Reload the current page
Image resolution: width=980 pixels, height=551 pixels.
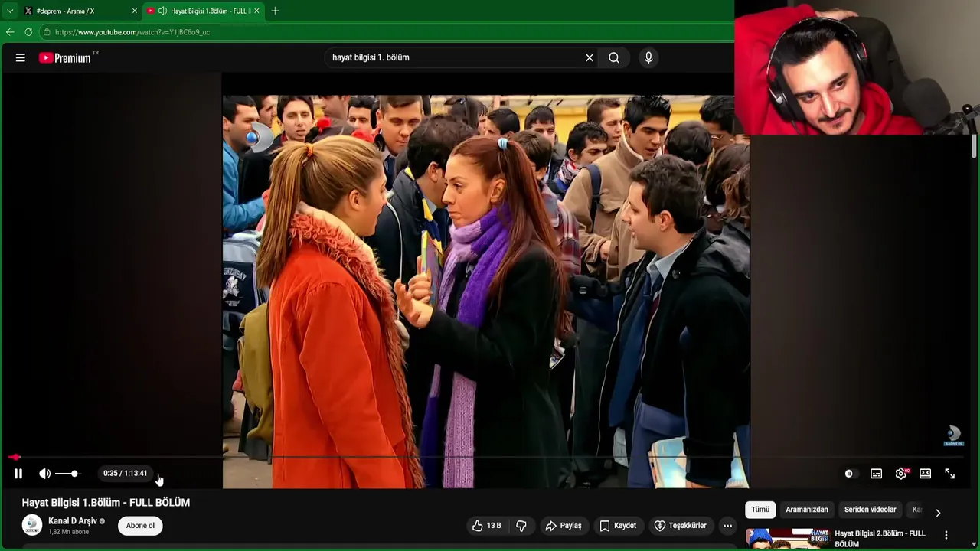point(28,32)
